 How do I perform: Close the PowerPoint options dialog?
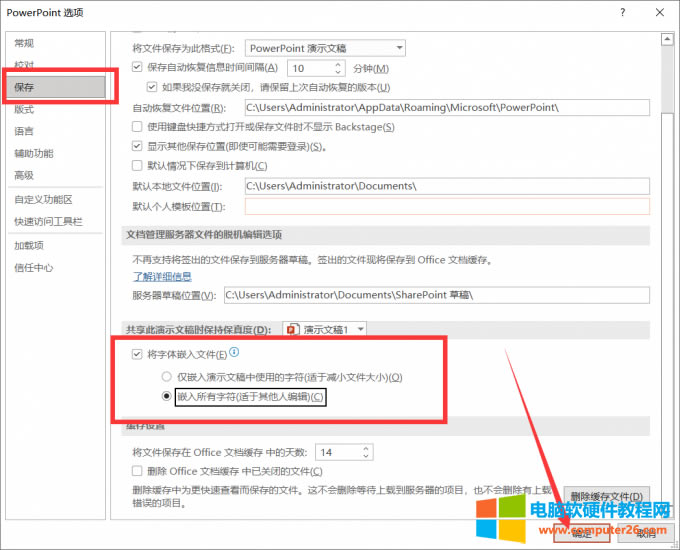tap(660, 12)
